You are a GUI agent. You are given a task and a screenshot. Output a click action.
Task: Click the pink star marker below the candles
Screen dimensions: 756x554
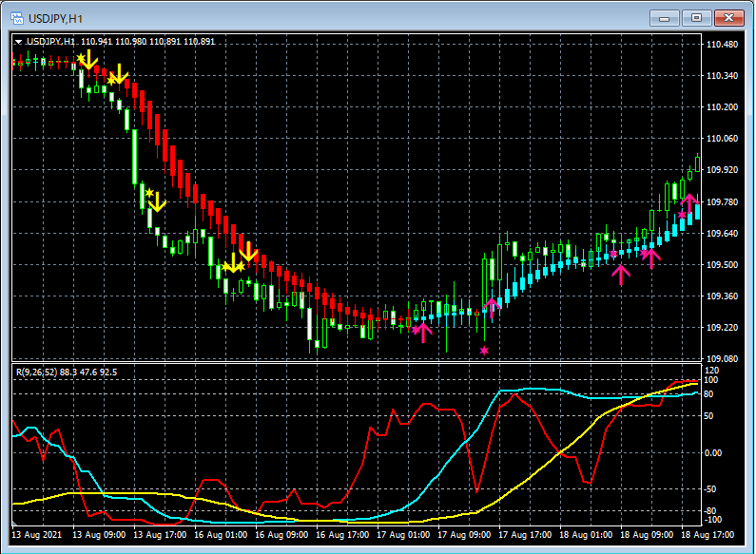(484, 351)
